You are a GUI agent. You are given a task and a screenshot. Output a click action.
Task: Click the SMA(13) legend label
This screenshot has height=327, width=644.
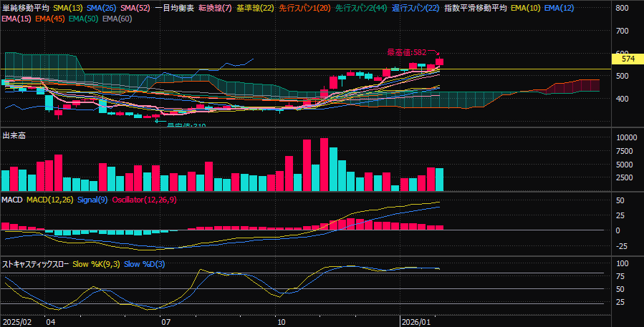68,8
